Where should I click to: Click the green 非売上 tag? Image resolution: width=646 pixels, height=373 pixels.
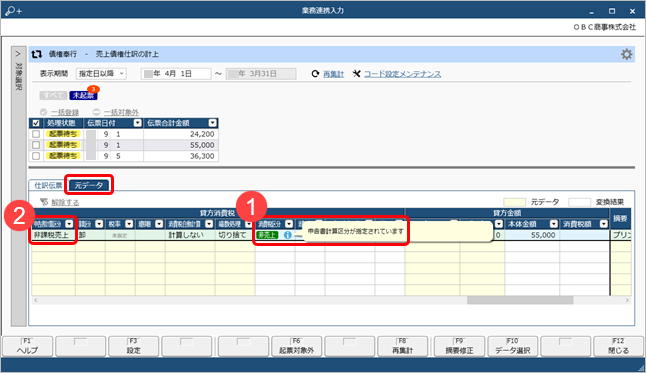(267, 235)
